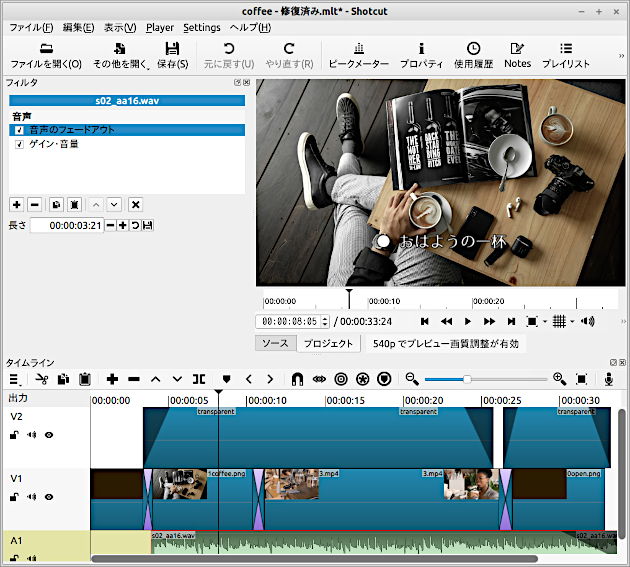The image size is (630, 567).
Task: Click the record audio microphone icon
Action: (x=608, y=379)
